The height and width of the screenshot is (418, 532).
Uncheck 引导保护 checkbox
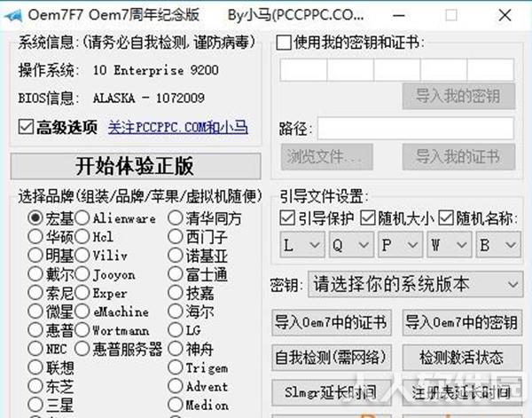[287, 218]
